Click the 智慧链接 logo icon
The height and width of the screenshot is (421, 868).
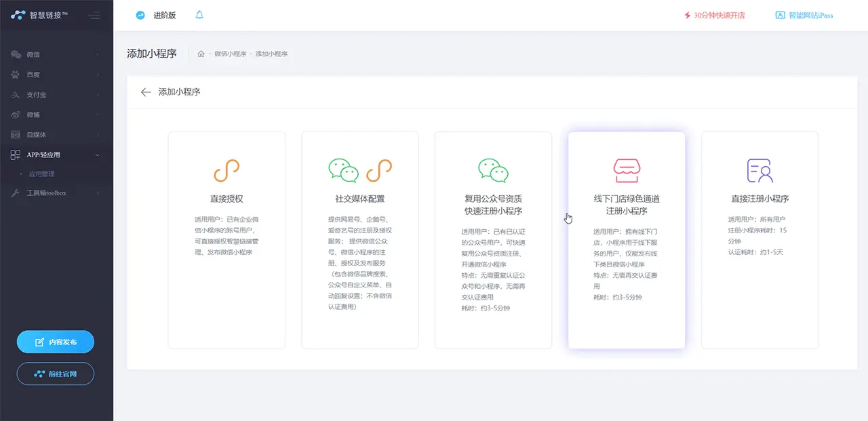[18, 15]
